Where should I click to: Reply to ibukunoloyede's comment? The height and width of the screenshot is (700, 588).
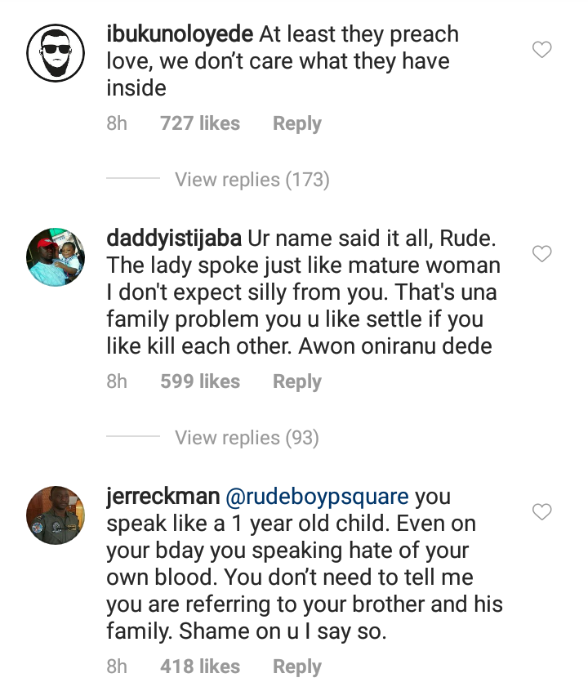[x=296, y=124]
